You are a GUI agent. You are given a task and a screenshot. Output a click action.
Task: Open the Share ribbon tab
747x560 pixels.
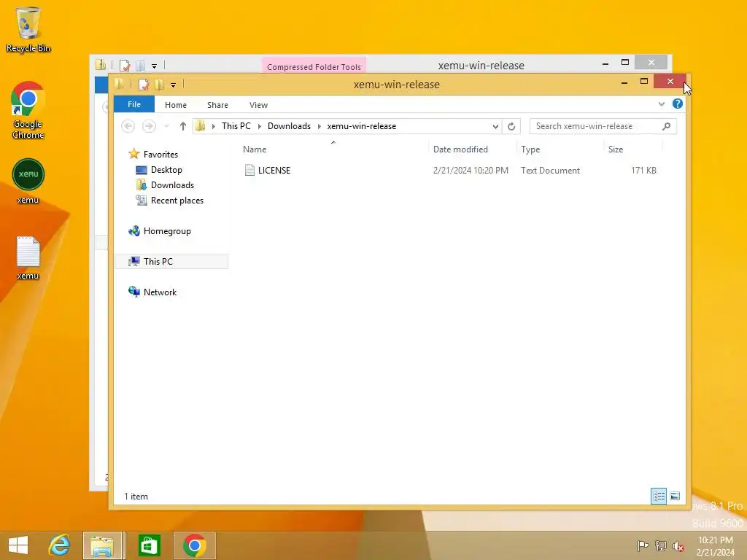217,105
